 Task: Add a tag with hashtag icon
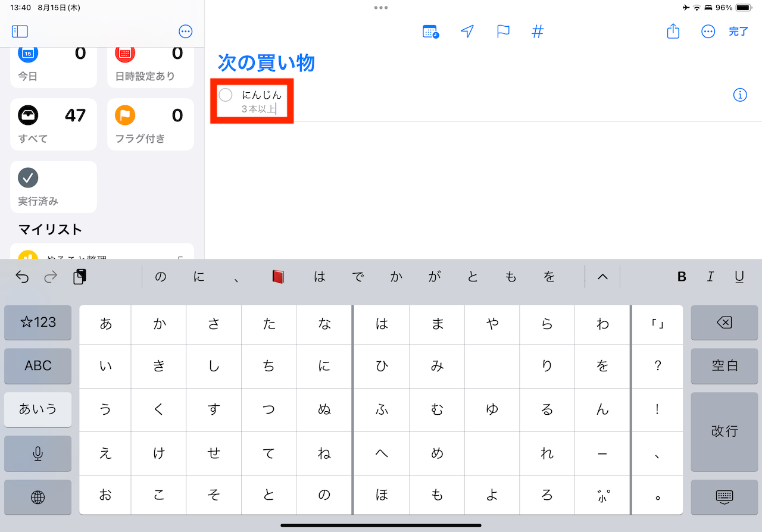point(538,32)
